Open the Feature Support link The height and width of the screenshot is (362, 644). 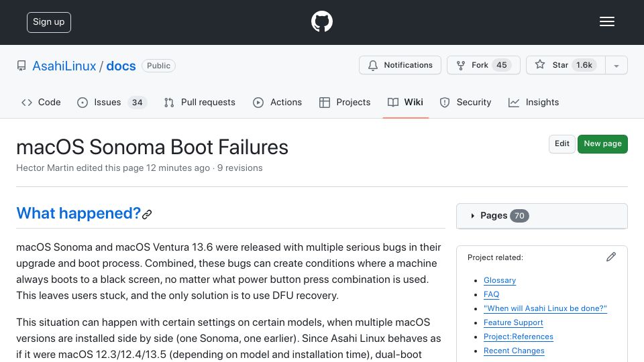coord(513,322)
